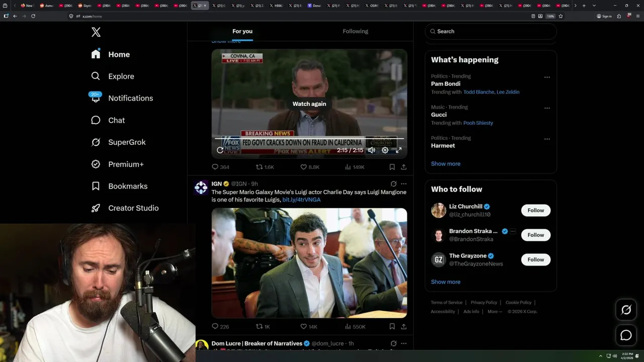Open more options for Harmeet trend
Image resolution: width=644 pixels, height=362 pixels.
(547, 139)
